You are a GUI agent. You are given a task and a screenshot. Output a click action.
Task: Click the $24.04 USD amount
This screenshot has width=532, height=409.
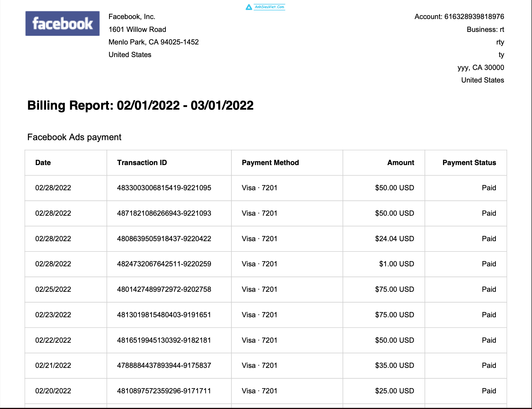(x=394, y=239)
